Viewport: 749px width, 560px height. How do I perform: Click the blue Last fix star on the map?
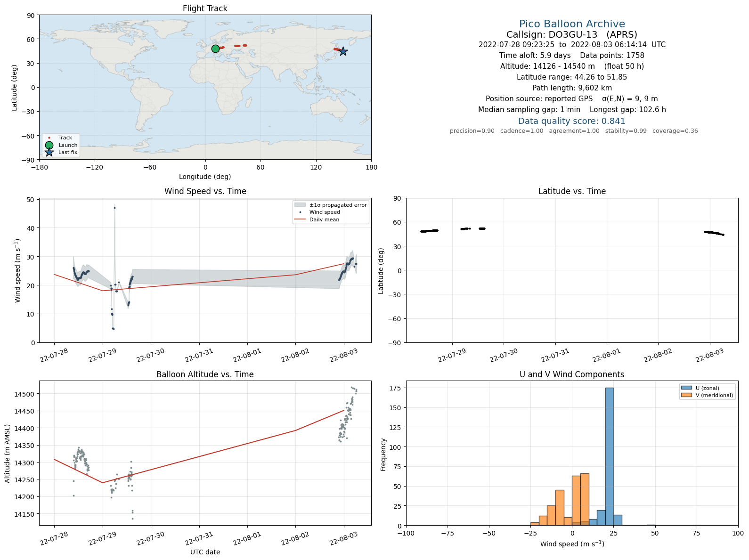[x=343, y=51]
